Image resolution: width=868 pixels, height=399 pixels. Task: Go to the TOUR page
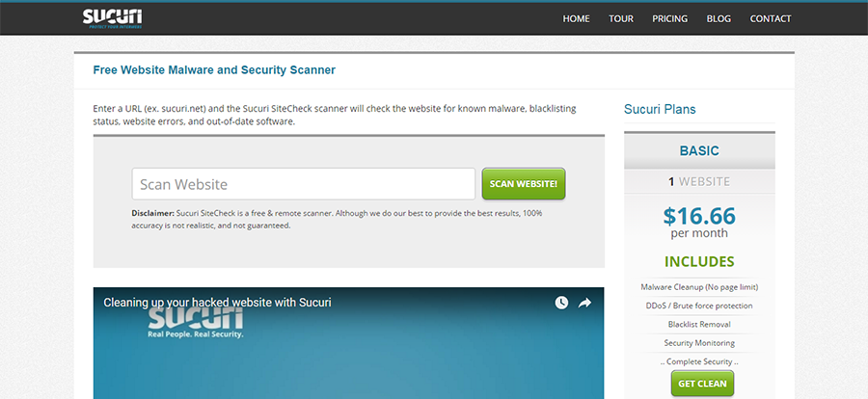(x=621, y=18)
